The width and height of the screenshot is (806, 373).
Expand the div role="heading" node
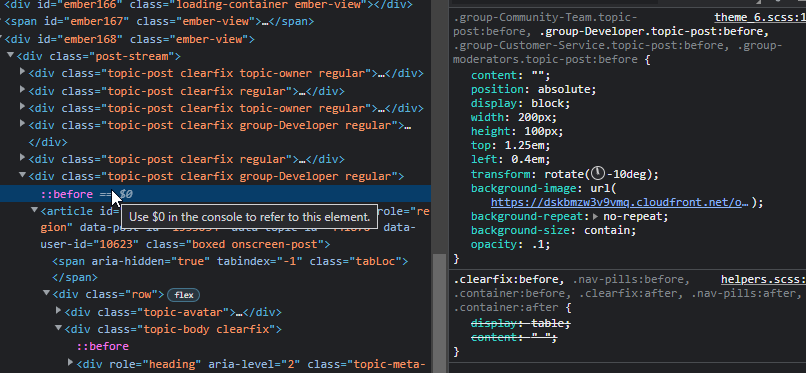click(71, 363)
